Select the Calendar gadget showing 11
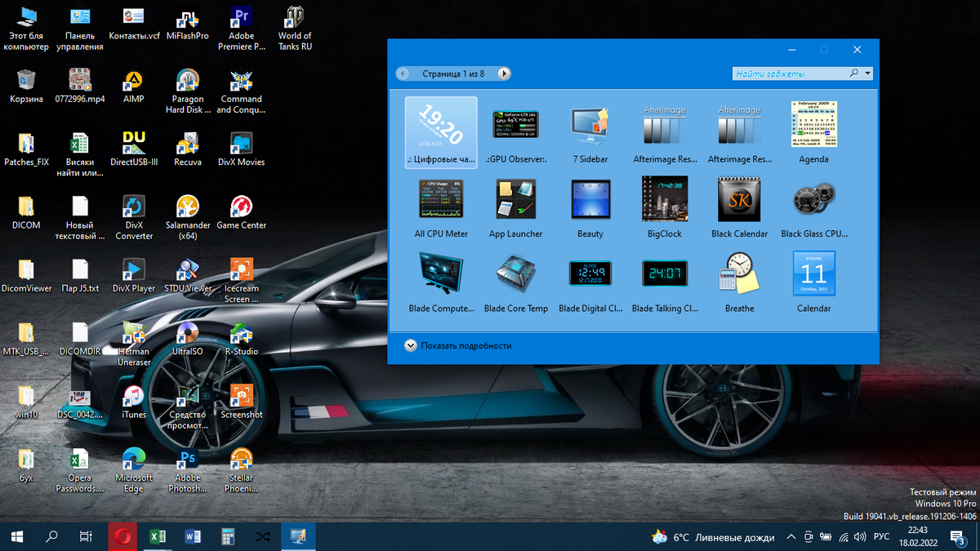980x551 pixels. click(814, 282)
